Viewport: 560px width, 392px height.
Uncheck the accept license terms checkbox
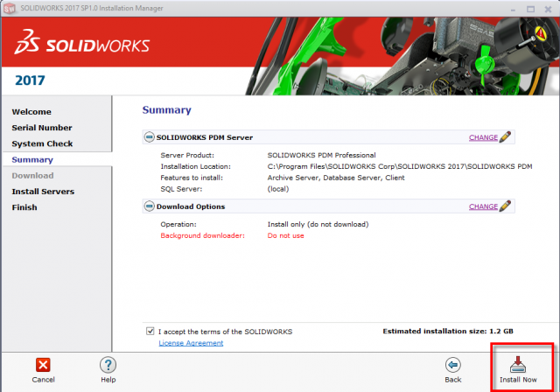click(x=150, y=331)
